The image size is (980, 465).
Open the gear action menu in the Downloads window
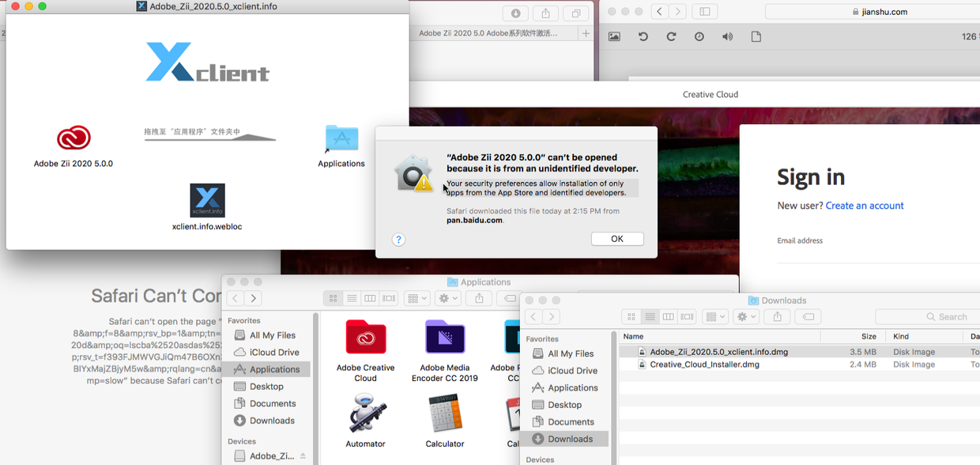pyautogui.click(x=747, y=316)
